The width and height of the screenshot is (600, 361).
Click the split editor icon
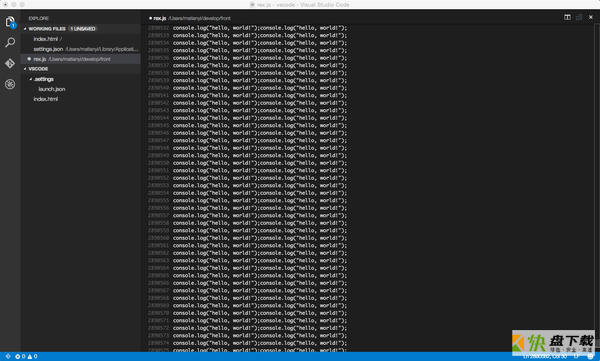click(567, 17)
